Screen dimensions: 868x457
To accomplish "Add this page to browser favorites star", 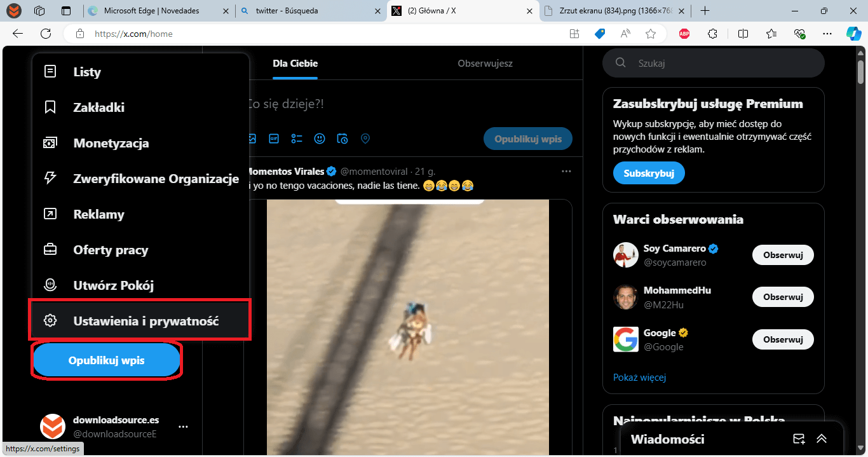I will coord(650,34).
